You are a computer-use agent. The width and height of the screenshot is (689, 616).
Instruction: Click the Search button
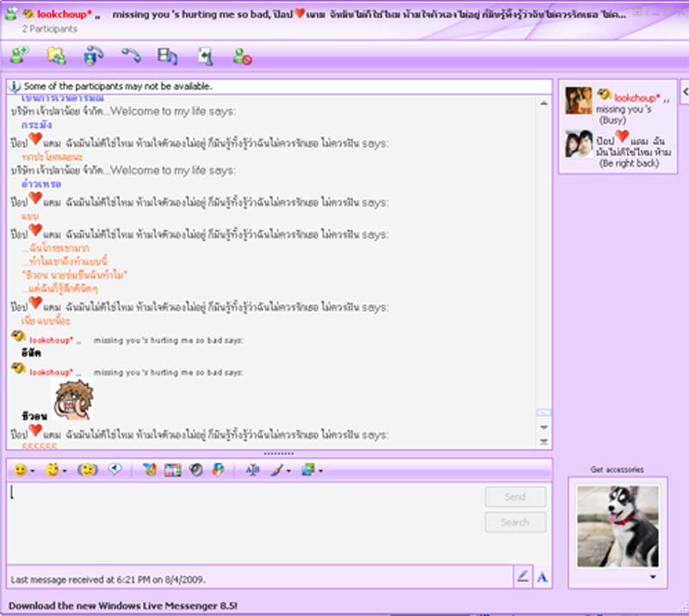[x=515, y=522]
